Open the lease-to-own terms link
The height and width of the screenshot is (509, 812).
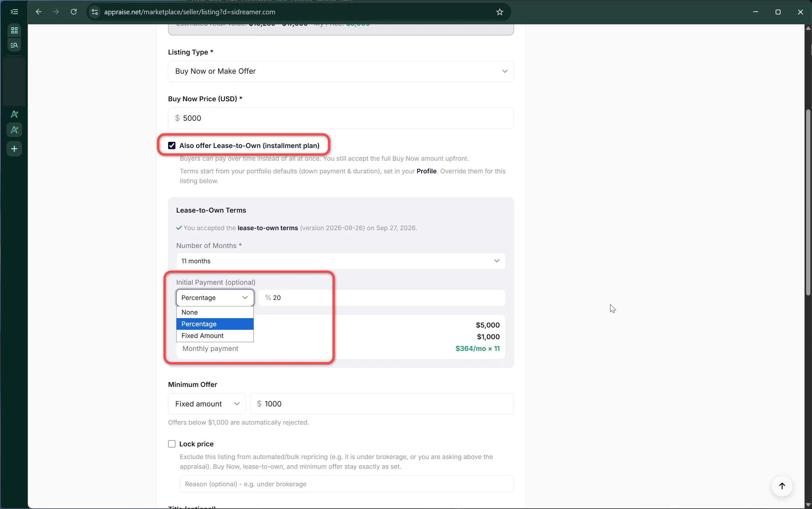point(267,228)
